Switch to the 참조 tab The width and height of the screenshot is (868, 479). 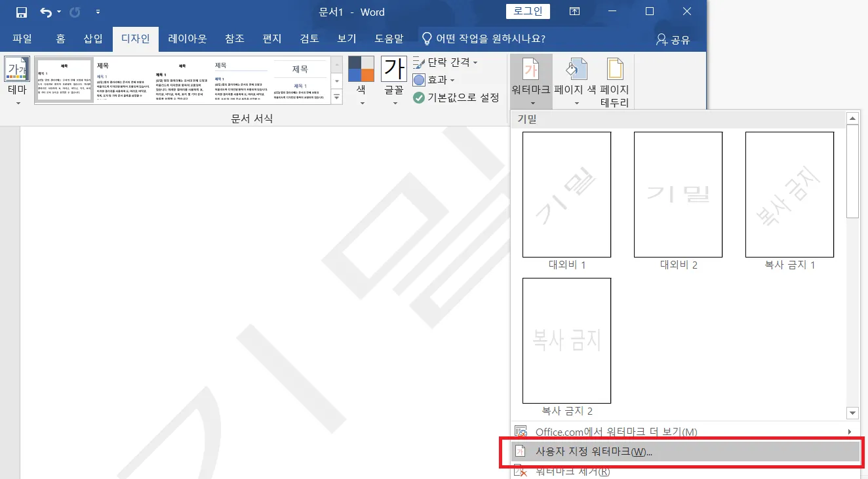(x=235, y=39)
